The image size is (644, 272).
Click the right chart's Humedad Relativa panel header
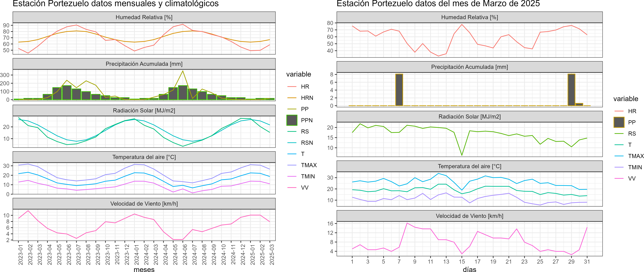[x=469, y=17]
